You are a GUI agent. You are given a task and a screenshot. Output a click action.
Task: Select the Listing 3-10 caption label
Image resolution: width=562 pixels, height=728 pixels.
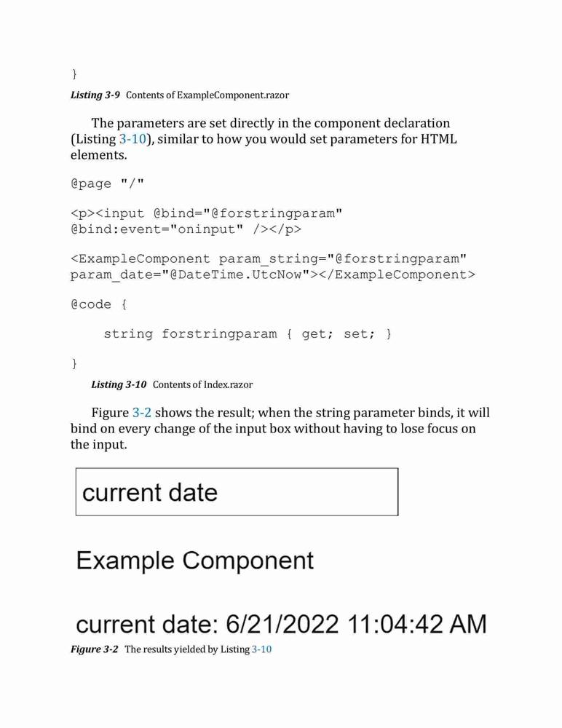point(119,384)
